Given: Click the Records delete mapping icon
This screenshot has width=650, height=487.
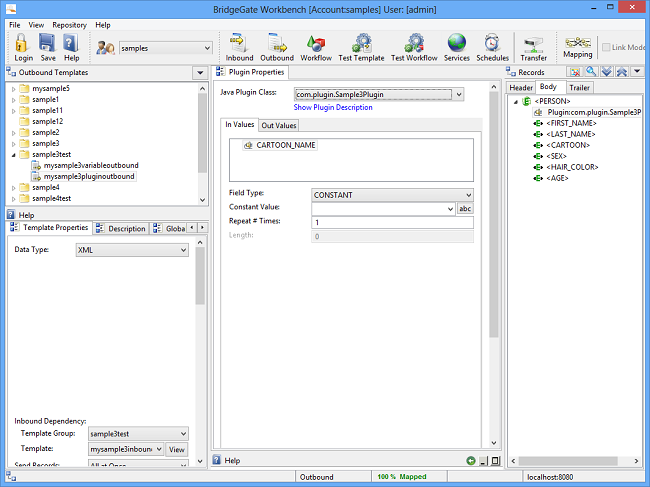Looking at the screenshot, I should [575, 72].
